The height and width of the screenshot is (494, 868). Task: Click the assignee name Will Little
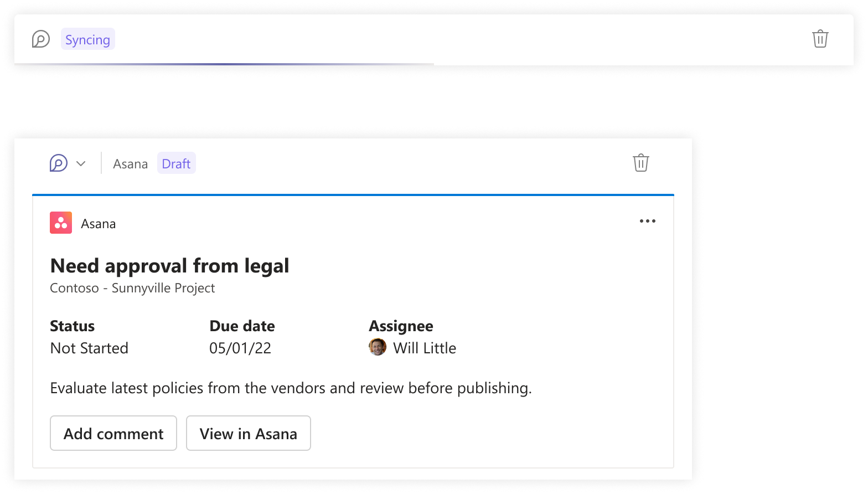[x=424, y=348]
